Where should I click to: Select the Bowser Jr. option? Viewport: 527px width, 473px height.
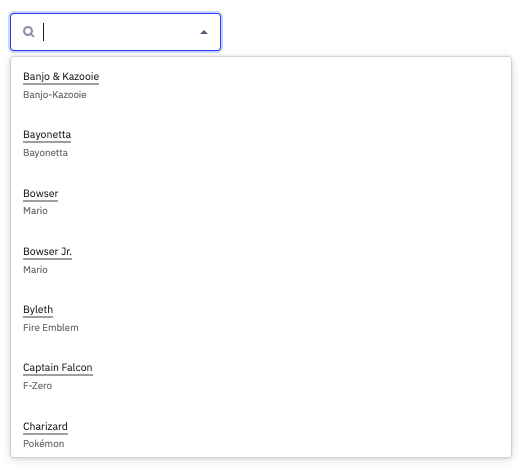[x=47, y=252]
